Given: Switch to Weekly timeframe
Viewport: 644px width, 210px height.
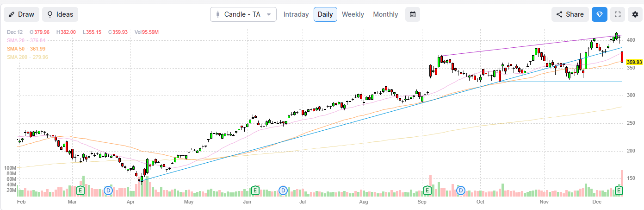Looking at the screenshot, I should (353, 14).
